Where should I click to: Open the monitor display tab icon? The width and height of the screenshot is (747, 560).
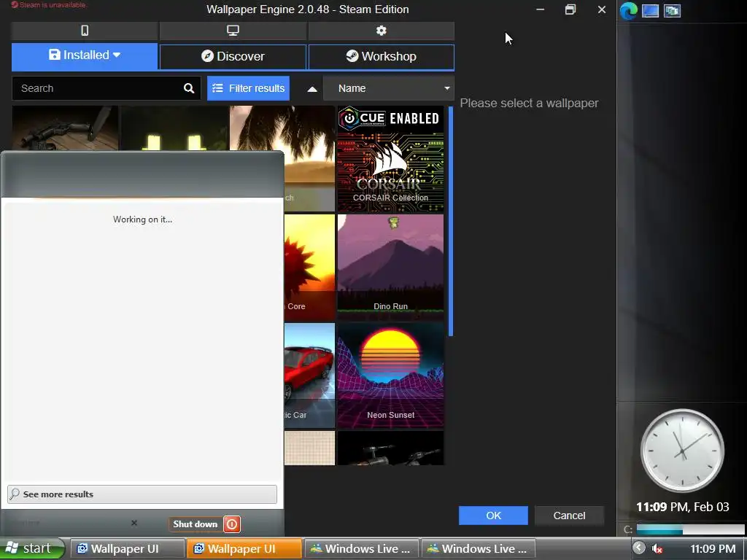pyautogui.click(x=233, y=31)
